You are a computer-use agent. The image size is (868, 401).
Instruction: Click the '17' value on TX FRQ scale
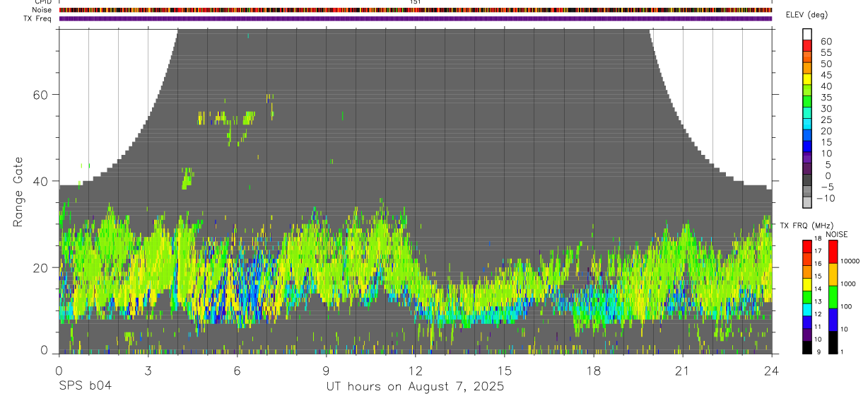coord(818,251)
